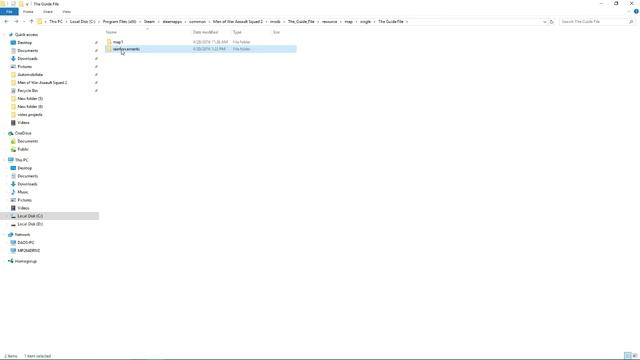This screenshot has height=360, width=640.
Task: Jump to Steam in address path
Action: pos(149,22)
